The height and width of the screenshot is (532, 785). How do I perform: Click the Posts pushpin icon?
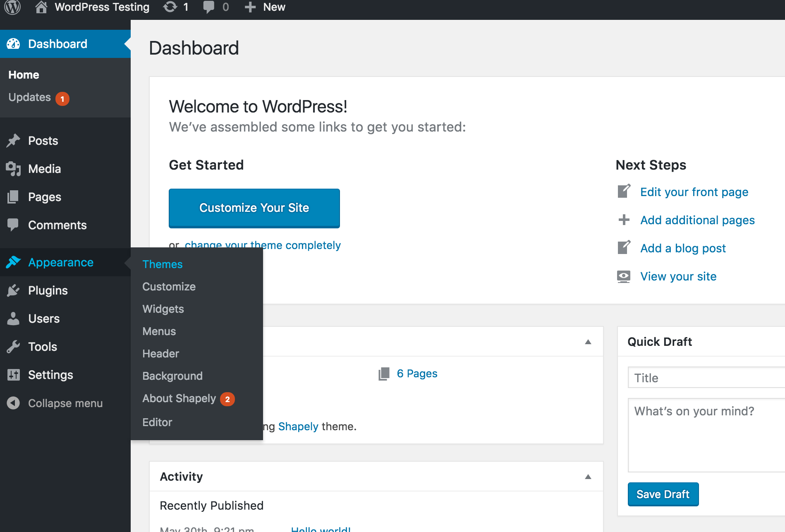13,141
